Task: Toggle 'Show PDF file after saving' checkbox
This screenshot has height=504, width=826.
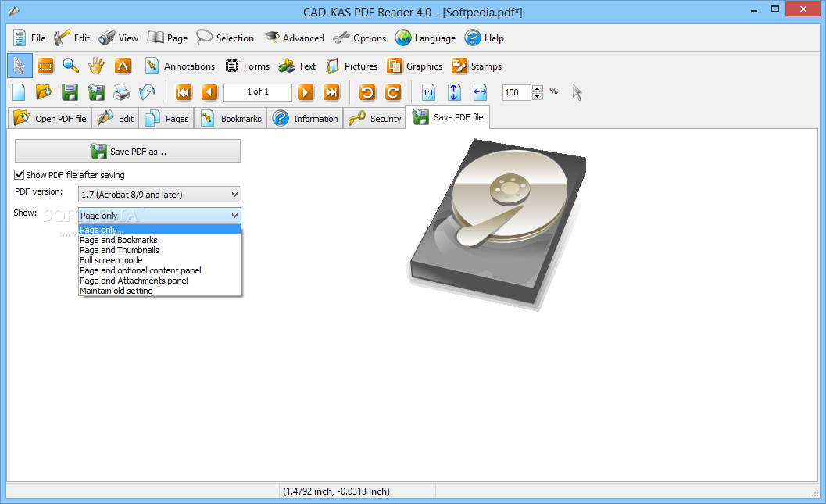Action: [x=20, y=175]
